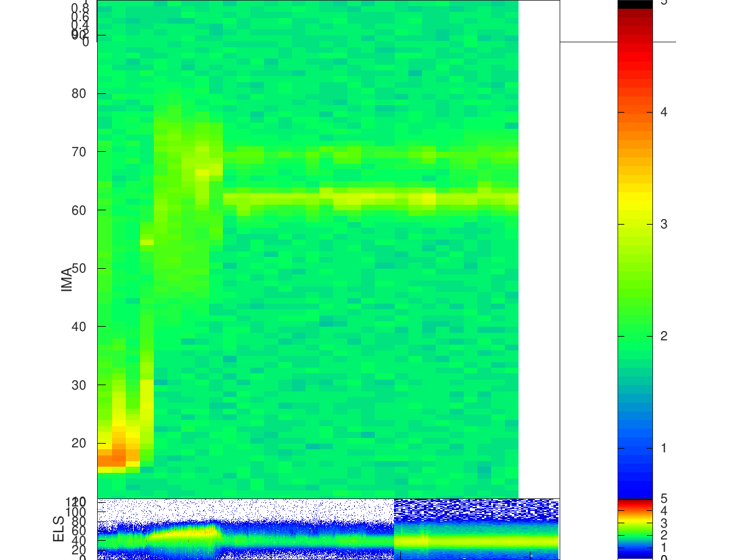Click the ELS spectrogram panel
The image size is (747, 560).
point(328,529)
